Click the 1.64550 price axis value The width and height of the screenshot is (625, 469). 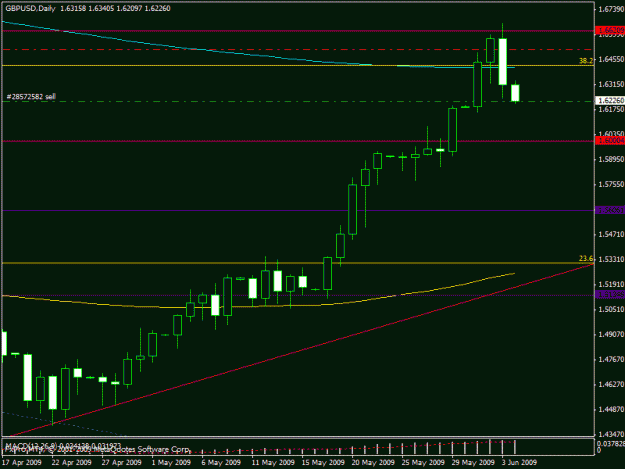pos(611,59)
